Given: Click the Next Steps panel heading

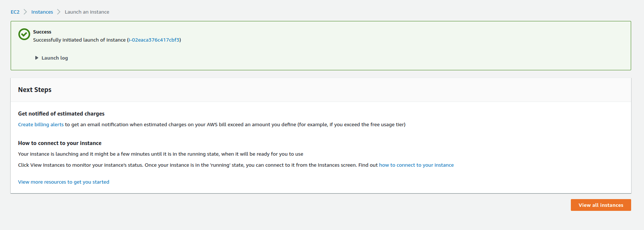Looking at the screenshot, I should (35, 90).
